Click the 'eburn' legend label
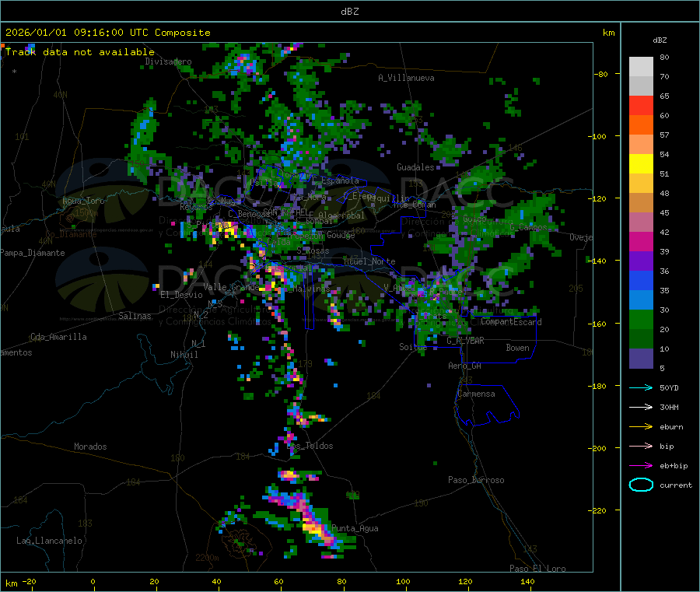The width and height of the screenshot is (700, 592). coord(671,427)
